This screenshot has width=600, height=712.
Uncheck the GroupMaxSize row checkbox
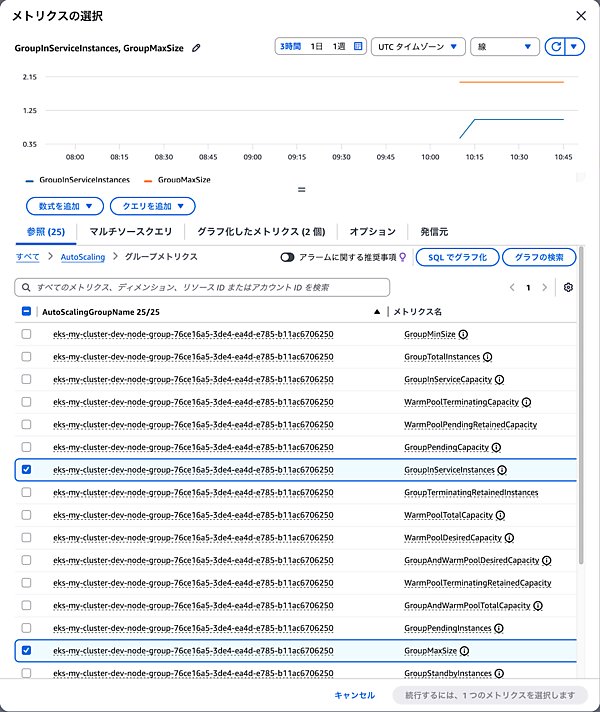[26, 650]
